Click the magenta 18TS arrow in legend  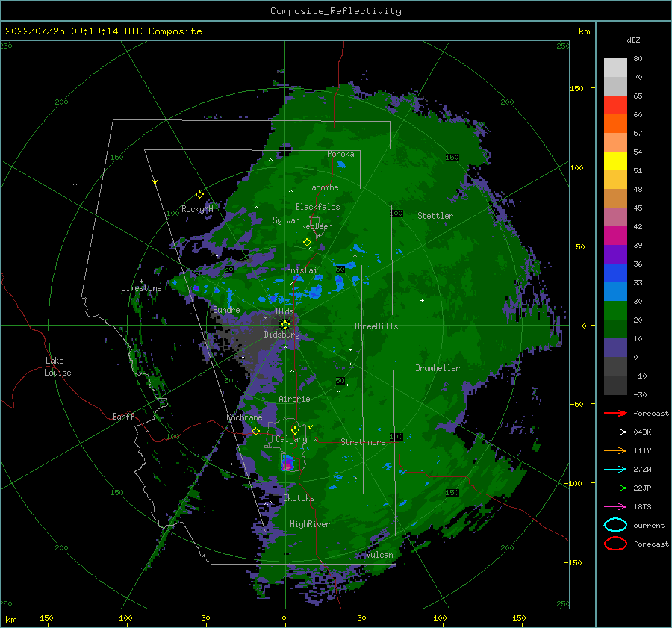tap(615, 506)
